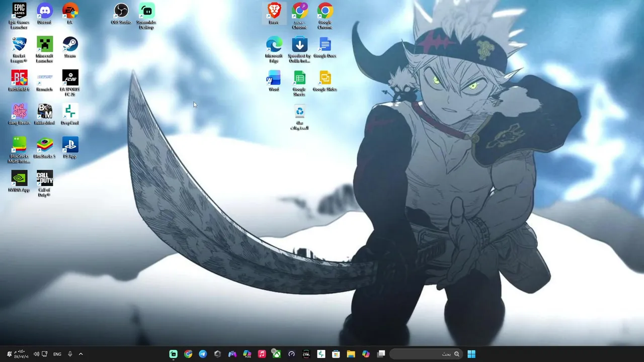The width and height of the screenshot is (644, 362).
Task: Click the taskbar search box
Action: pos(425,354)
